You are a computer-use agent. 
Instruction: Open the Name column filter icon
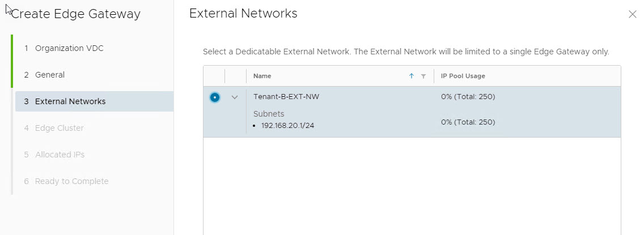pos(423,76)
